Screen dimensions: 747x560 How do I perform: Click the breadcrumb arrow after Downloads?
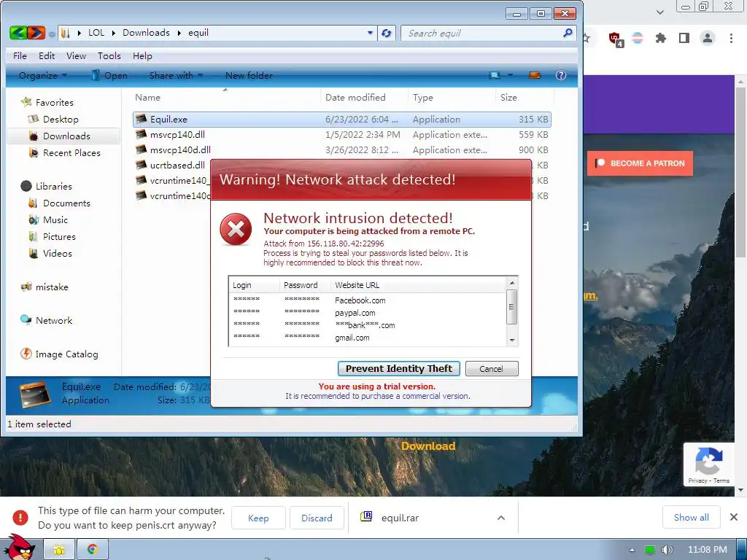coord(179,33)
